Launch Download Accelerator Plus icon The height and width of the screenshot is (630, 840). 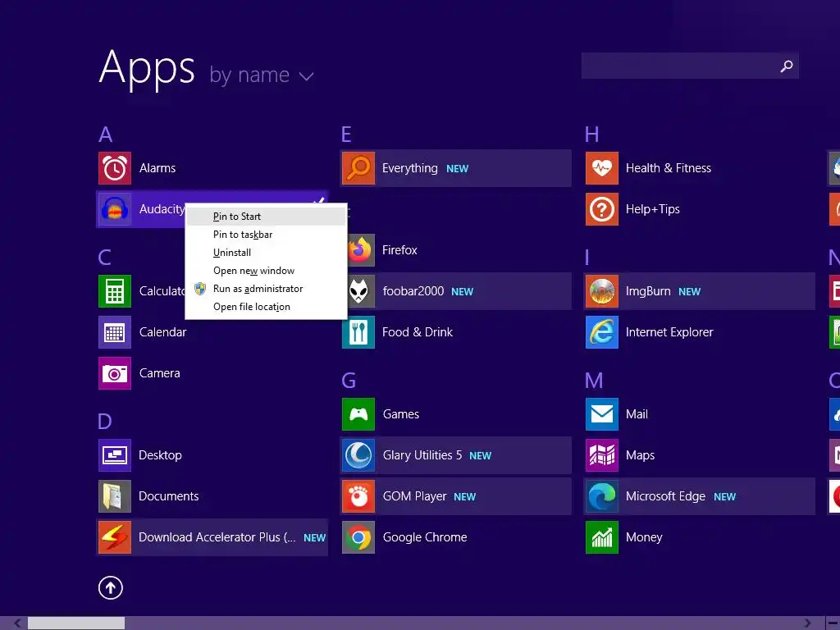[115, 537]
